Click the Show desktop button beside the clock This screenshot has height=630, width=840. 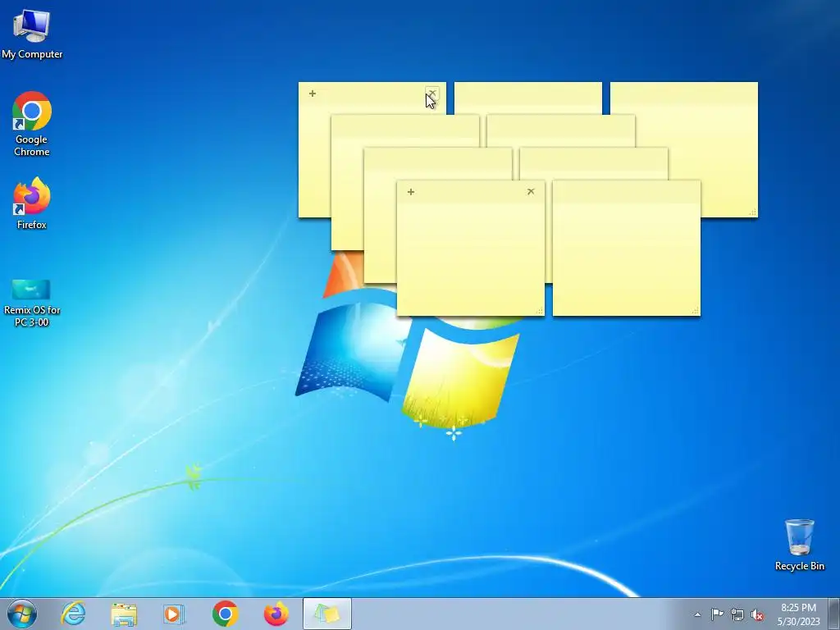[834, 614]
